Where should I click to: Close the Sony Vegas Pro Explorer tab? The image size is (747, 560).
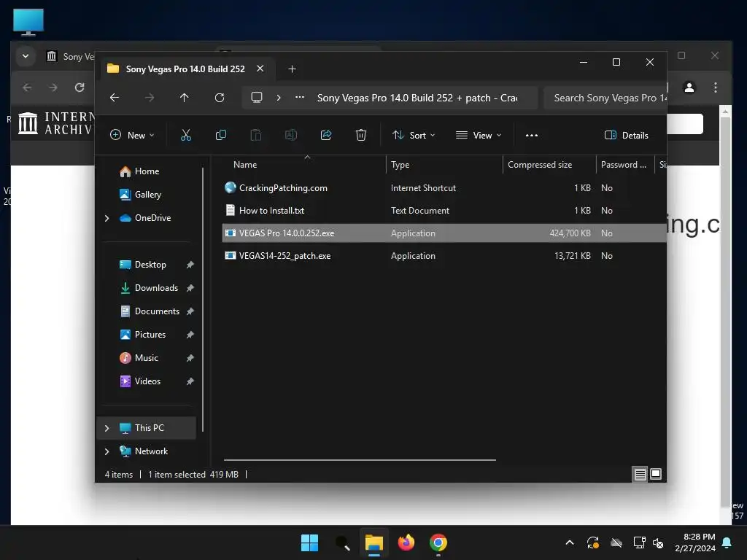coord(260,69)
